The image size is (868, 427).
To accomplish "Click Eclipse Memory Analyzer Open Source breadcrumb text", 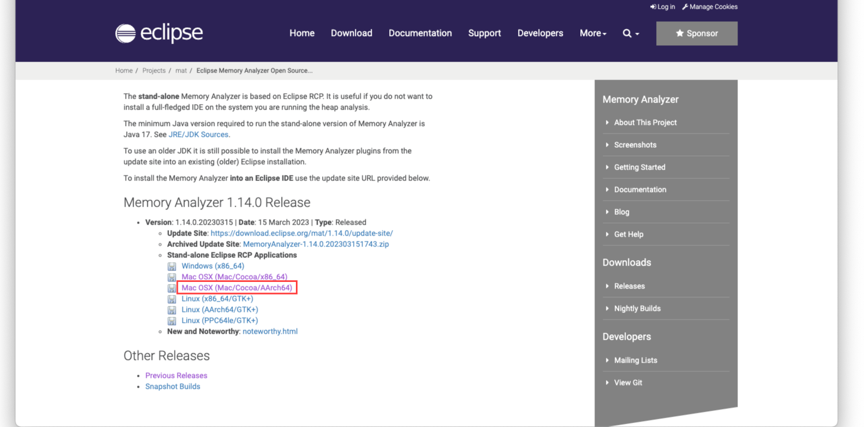I will [x=254, y=70].
